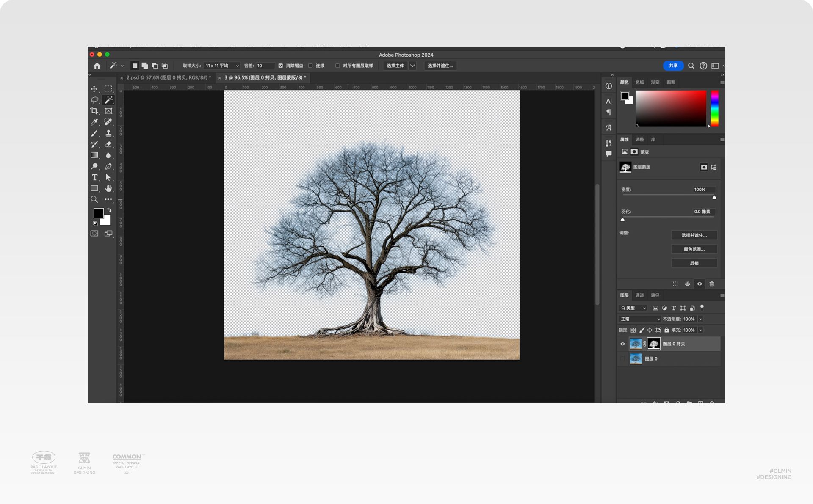Select the Eyedropper tool
This screenshot has height=504, width=813.
[94, 122]
